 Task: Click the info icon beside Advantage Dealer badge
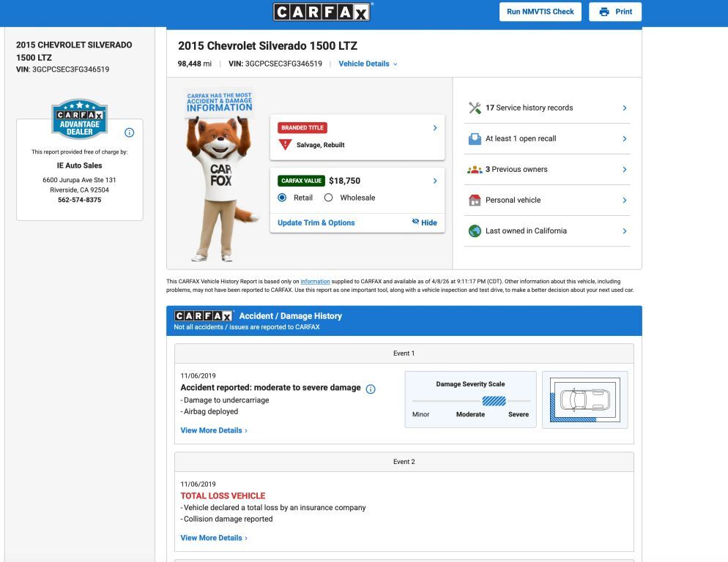point(129,132)
